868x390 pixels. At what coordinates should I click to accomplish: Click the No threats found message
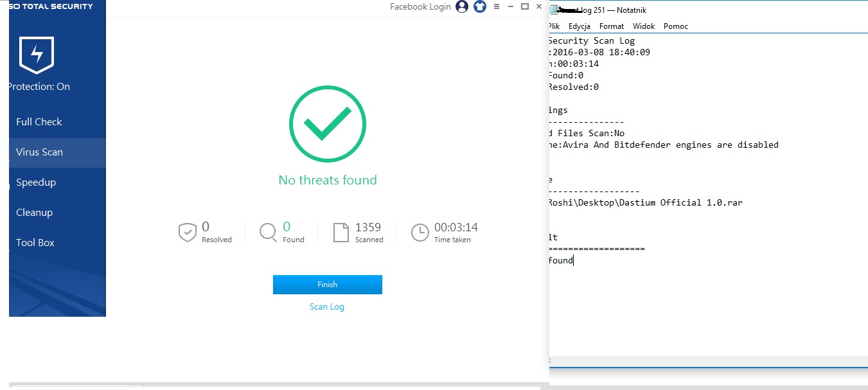[328, 181]
